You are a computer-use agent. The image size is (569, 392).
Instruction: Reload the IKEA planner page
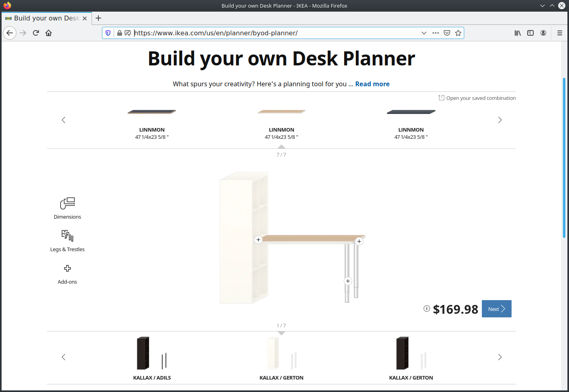click(x=36, y=33)
